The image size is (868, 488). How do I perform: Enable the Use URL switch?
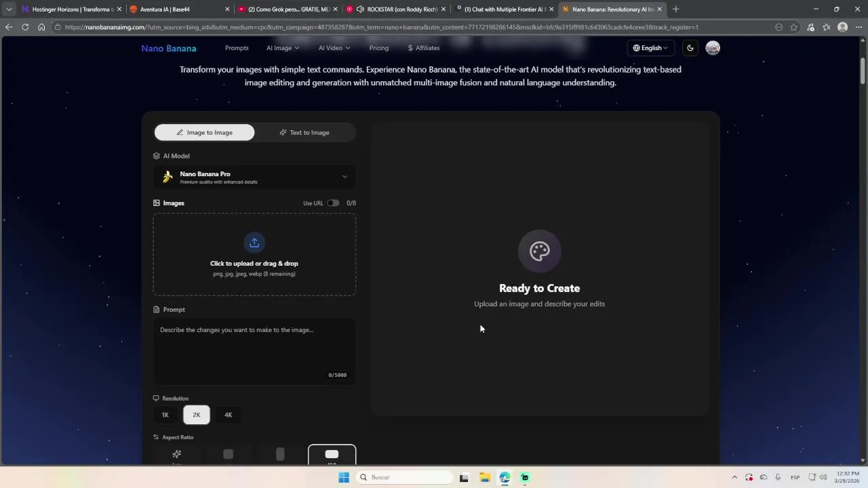[333, 203]
